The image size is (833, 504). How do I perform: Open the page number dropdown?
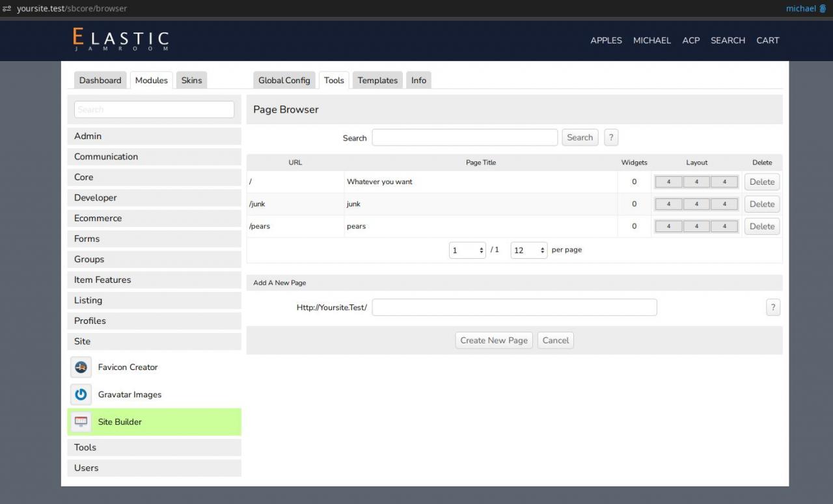pyautogui.click(x=467, y=250)
